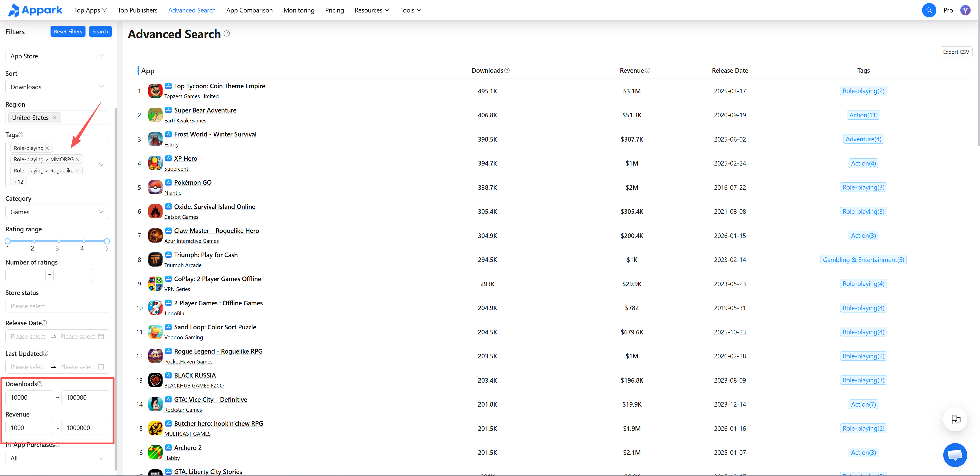
Task: Click the Appark logo
Action: [35, 10]
